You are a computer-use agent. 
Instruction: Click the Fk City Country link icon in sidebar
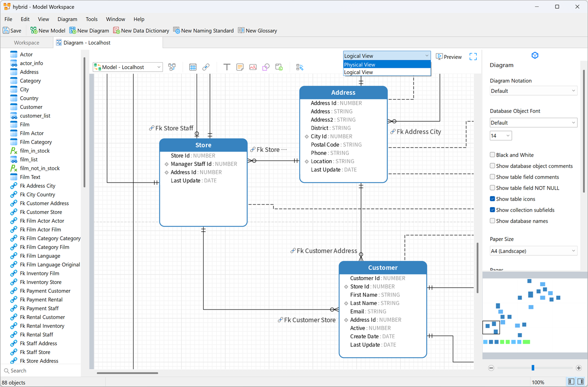pos(14,195)
